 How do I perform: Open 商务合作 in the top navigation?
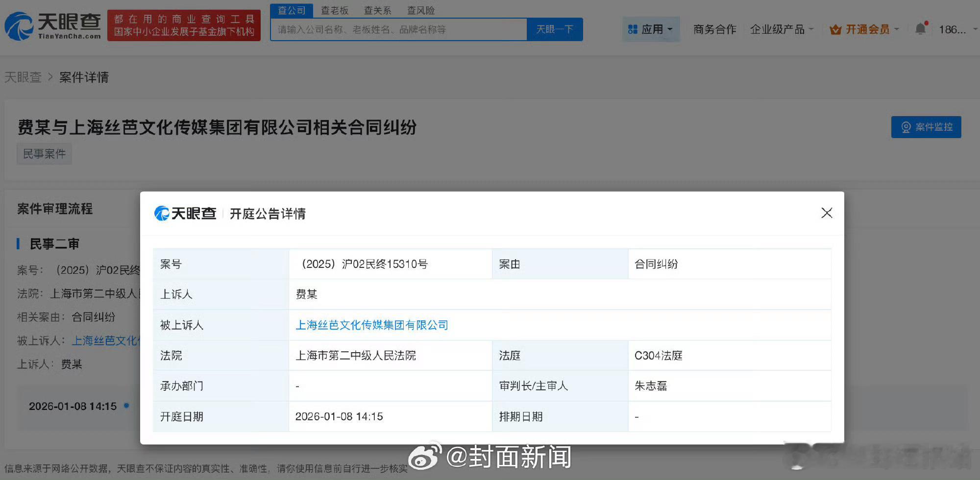click(x=714, y=29)
